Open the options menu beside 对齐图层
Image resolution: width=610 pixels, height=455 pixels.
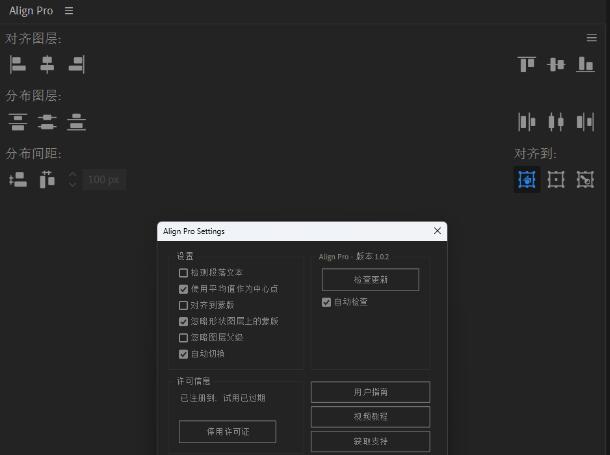click(x=591, y=38)
